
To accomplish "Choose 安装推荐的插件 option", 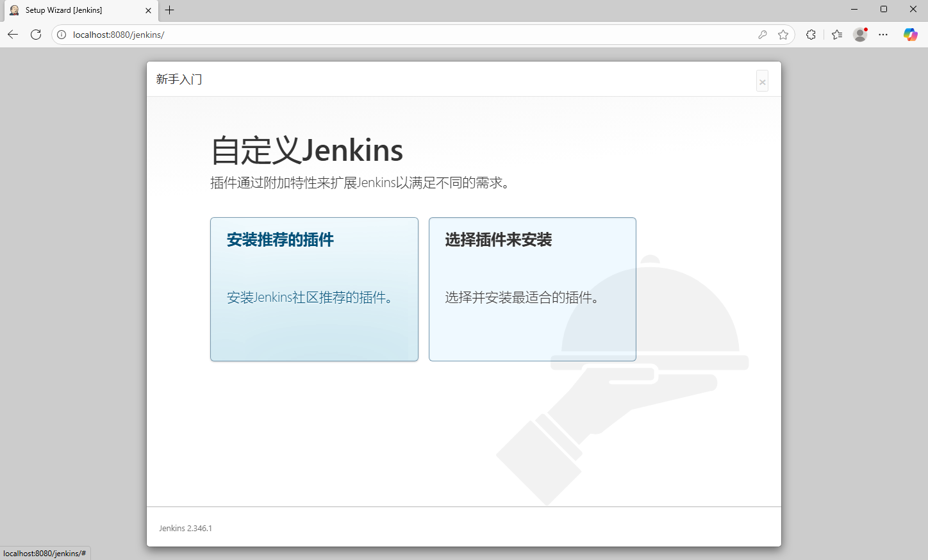I will point(314,289).
